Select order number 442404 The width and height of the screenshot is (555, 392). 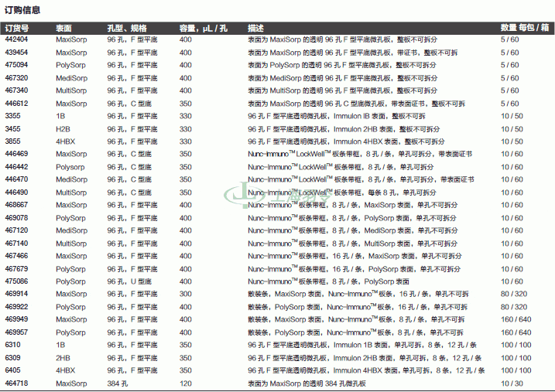tap(16, 39)
